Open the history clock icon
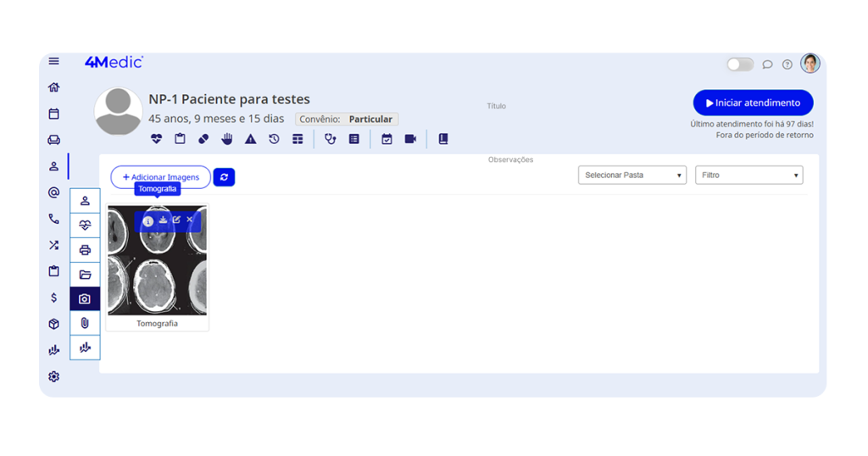 (x=274, y=139)
